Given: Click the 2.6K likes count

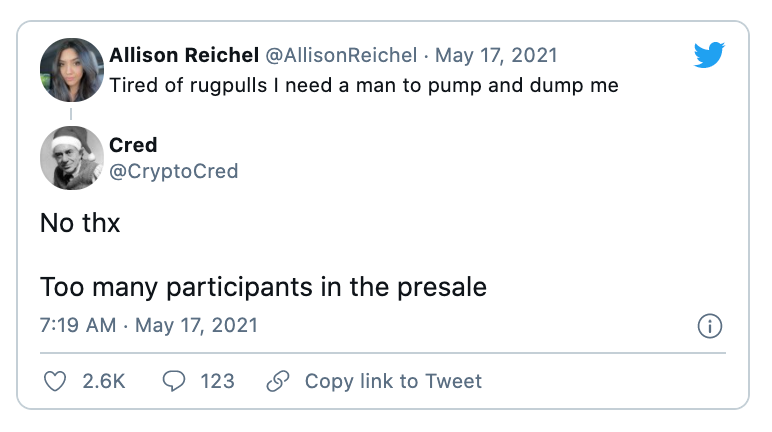Looking at the screenshot, I should [104, 381].
